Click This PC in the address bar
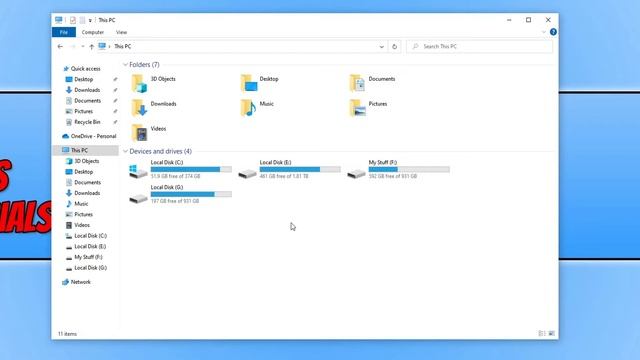Image resolution: width=640 pixels, height=360 pixels. (122, 47)
